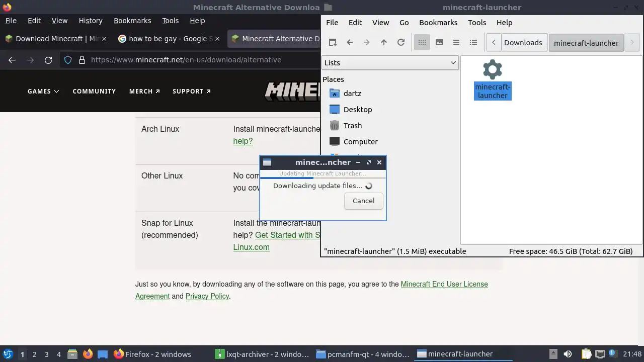
Task: Select minecraft-launcher path segment
Action: pyautogui.click(x=586, y=42)
